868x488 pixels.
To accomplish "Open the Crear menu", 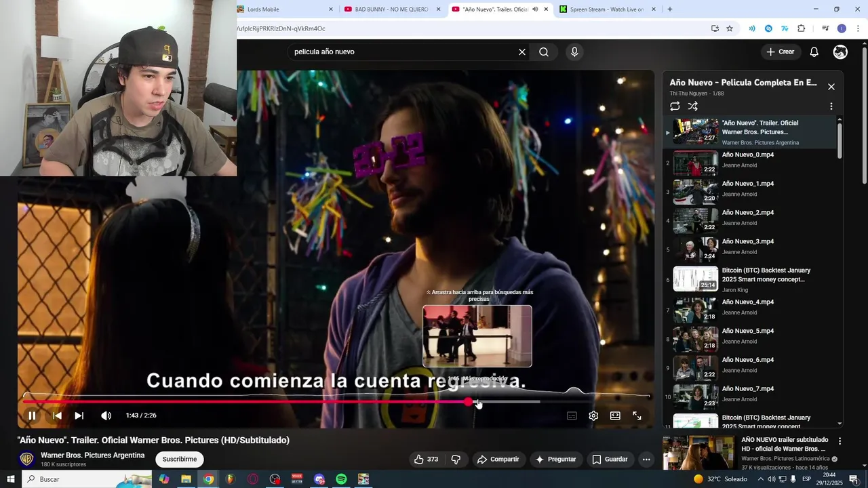I will (x=780, y=52).
